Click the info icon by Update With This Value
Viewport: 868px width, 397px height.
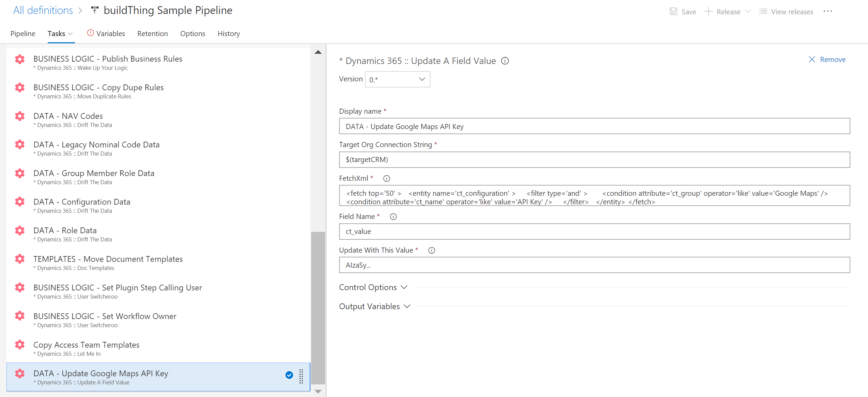click(431, 250)
